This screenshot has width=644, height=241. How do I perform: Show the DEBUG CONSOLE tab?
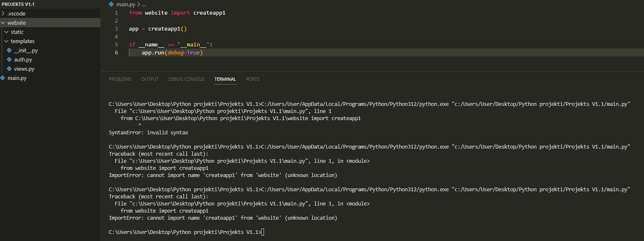[x=186, y=79]
